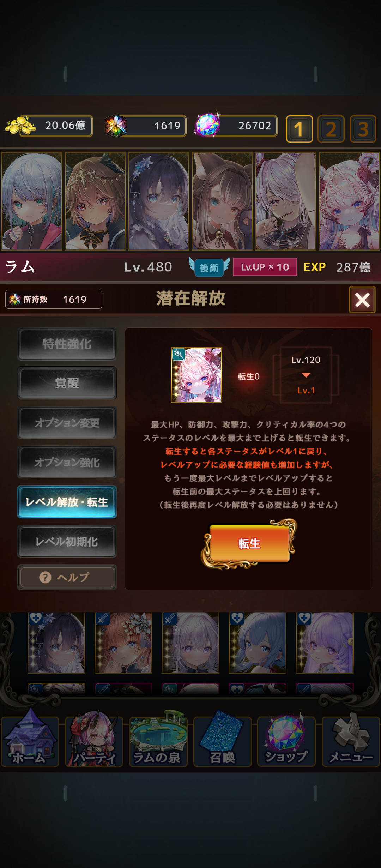Close the 潜在解放 panel
381x868 pixels.
[x=362, y=300]
